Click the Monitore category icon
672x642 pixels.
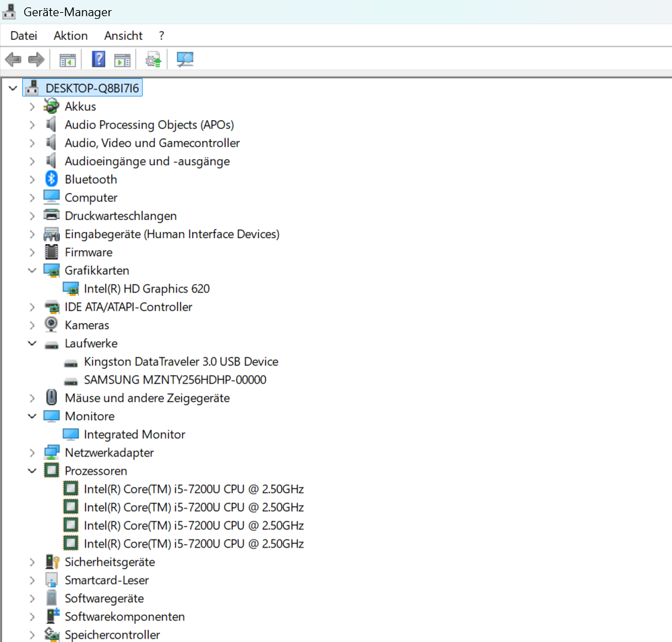pyautogui.click(x=51, y=415)
